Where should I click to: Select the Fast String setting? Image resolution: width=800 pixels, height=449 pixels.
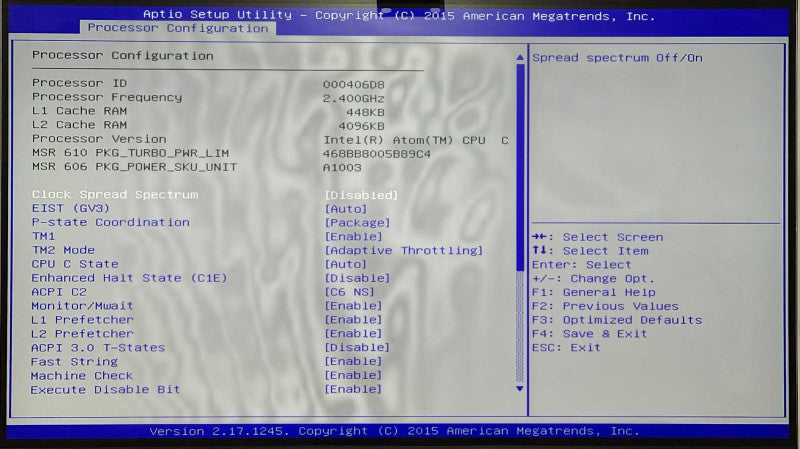click(x=74, y=361)
